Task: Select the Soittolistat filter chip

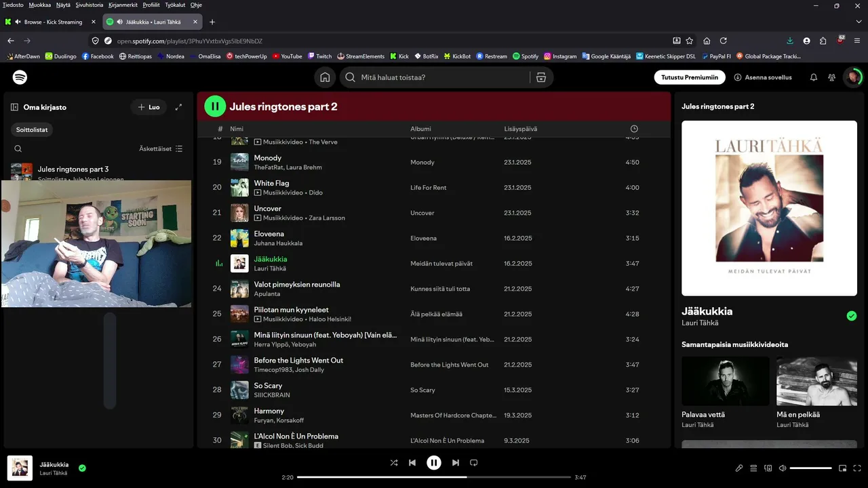Action: 33,129
